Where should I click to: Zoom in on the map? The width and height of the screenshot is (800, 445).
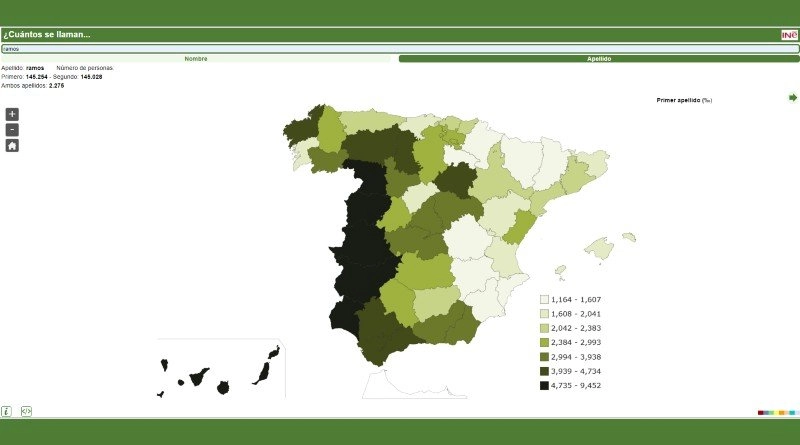tap(12, 114)
